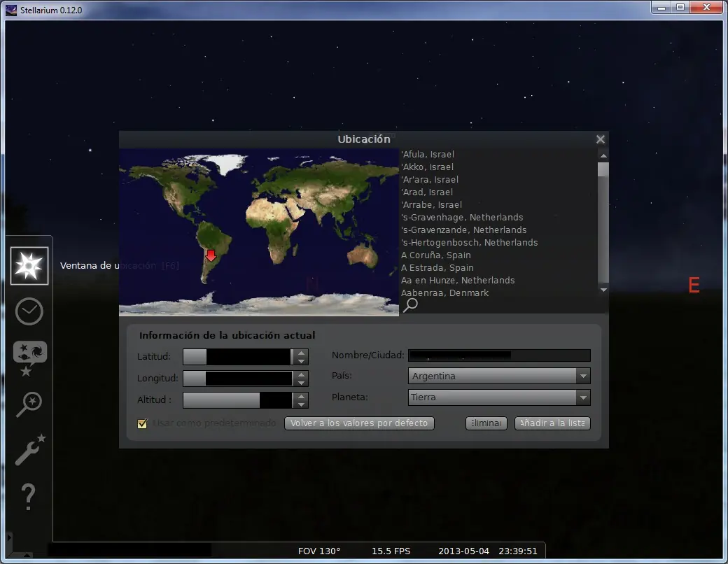Screen dimensions: 728x564
Task: Click the Ubicación dialog title bar
Action: coord(363,139)
